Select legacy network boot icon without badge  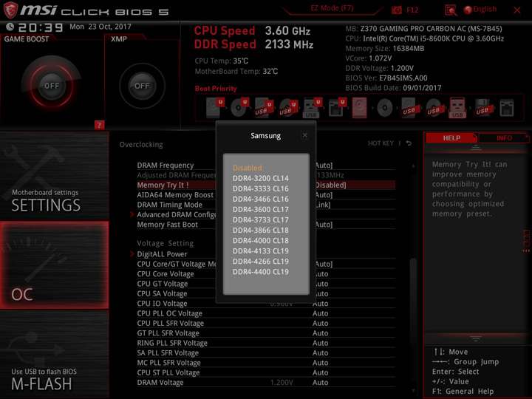tap(507, 108)
